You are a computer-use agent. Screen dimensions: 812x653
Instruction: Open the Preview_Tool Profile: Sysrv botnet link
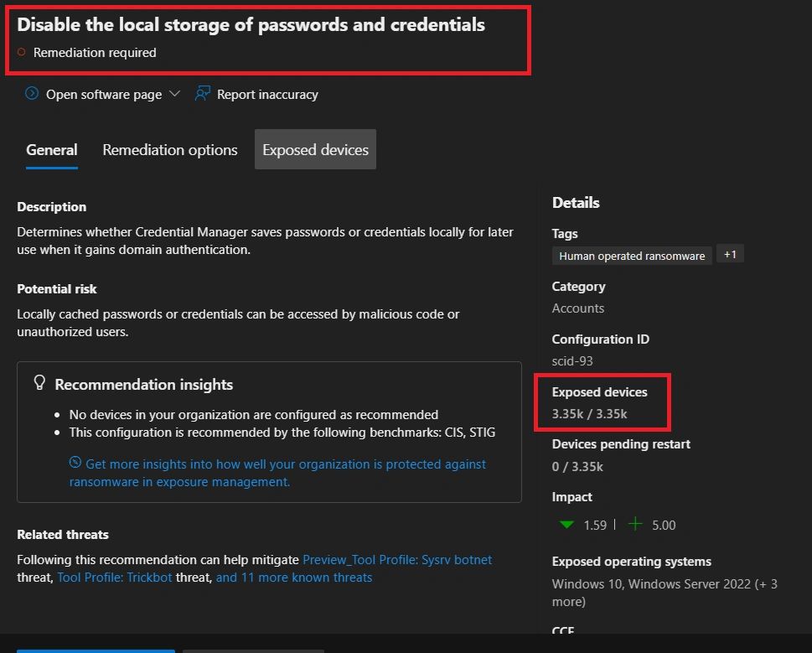(397, 560)
